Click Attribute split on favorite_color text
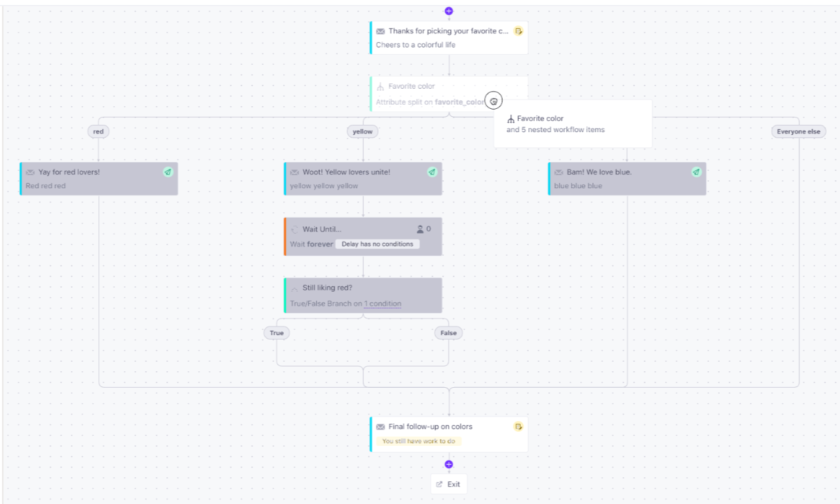The image size is (840, 504). [431, 102]
